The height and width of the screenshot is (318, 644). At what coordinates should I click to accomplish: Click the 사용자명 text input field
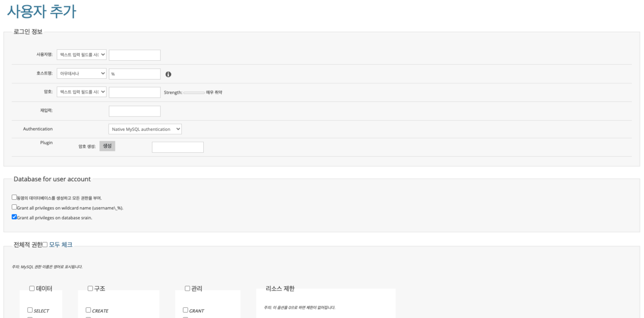134,55
